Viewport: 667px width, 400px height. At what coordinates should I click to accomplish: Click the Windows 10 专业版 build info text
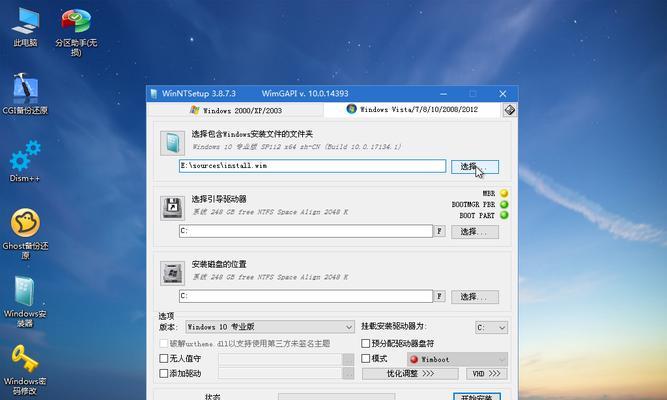[x=296, y=147]
